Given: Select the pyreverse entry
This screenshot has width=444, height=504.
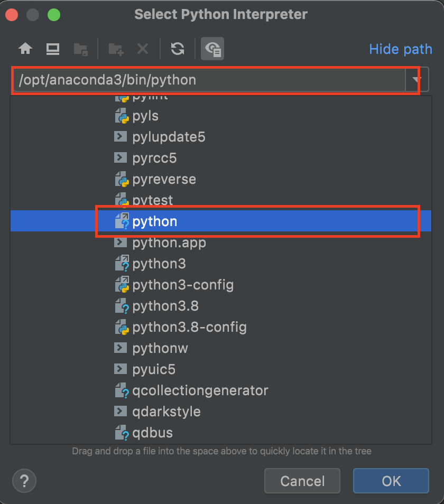Looking at the screenshot, I should (x=164, y=179).
